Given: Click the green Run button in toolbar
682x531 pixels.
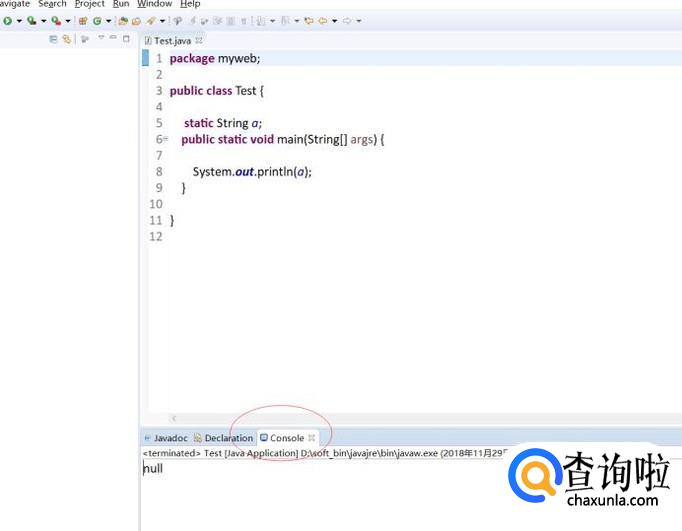Looking at the screenshot, I should click(5, 21).
